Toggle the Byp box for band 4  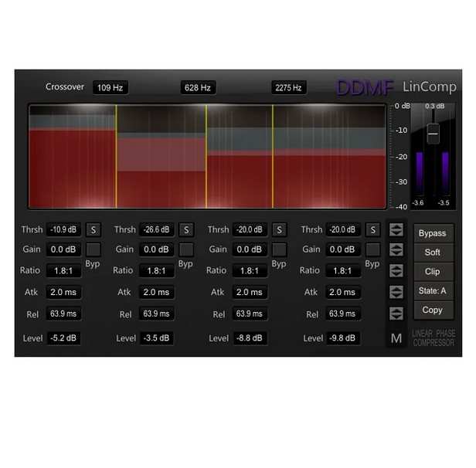pyautogui.click(x=372, y=249)
